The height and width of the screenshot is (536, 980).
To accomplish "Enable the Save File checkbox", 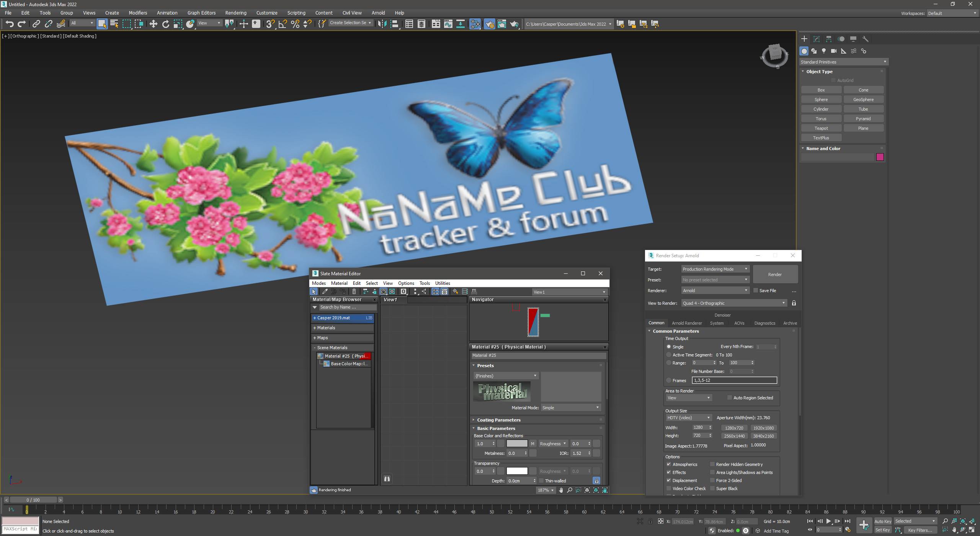I will (x=756, y=291).
